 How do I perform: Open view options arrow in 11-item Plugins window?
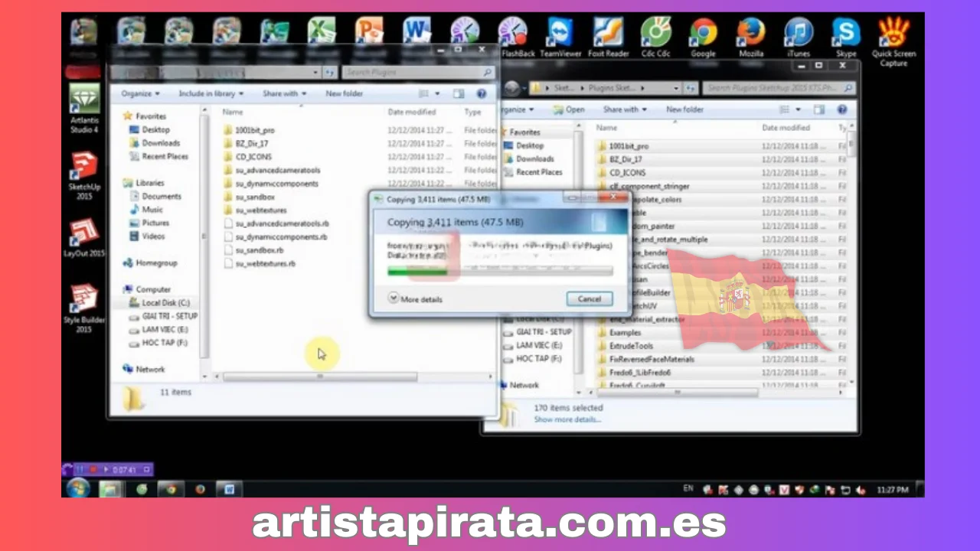click(436, 93)
